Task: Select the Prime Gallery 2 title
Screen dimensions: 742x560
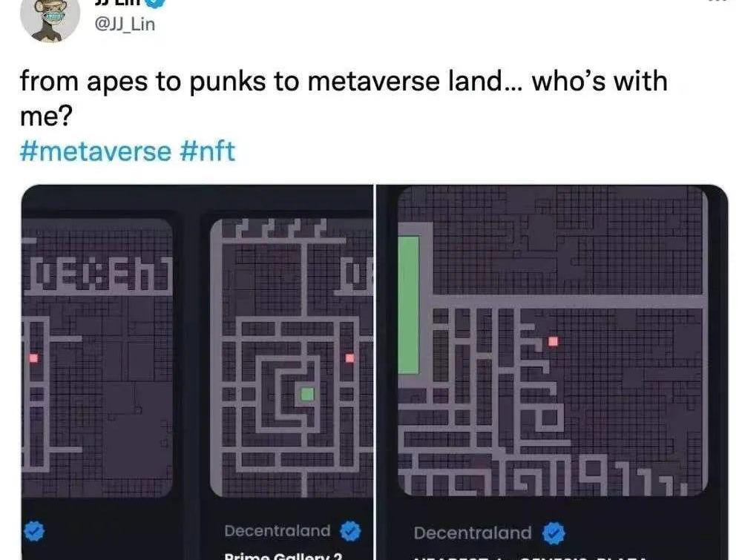Action: (x=283, y=556)
